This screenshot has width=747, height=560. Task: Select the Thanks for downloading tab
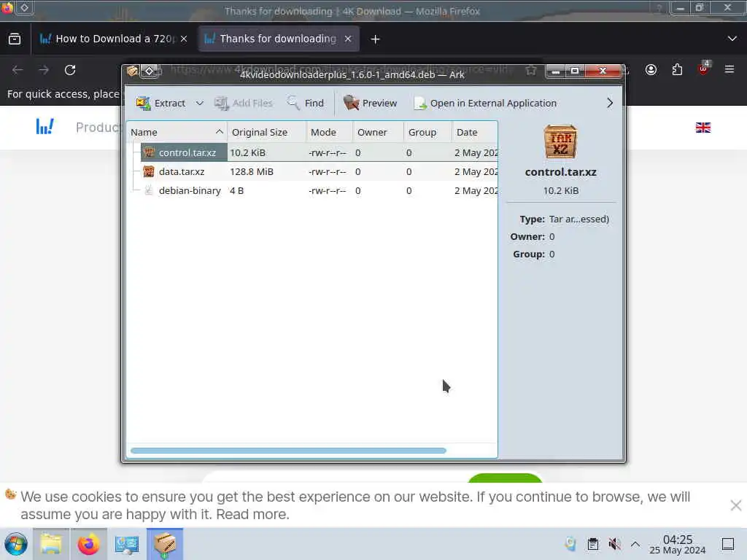278,39
